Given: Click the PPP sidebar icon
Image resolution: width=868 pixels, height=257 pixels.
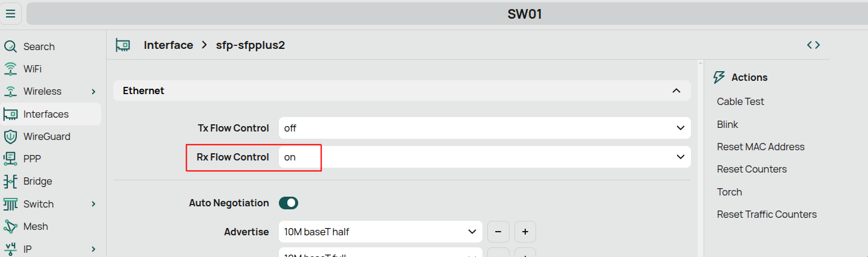Looking at the screenshot, I should click(x=10, y=159).
